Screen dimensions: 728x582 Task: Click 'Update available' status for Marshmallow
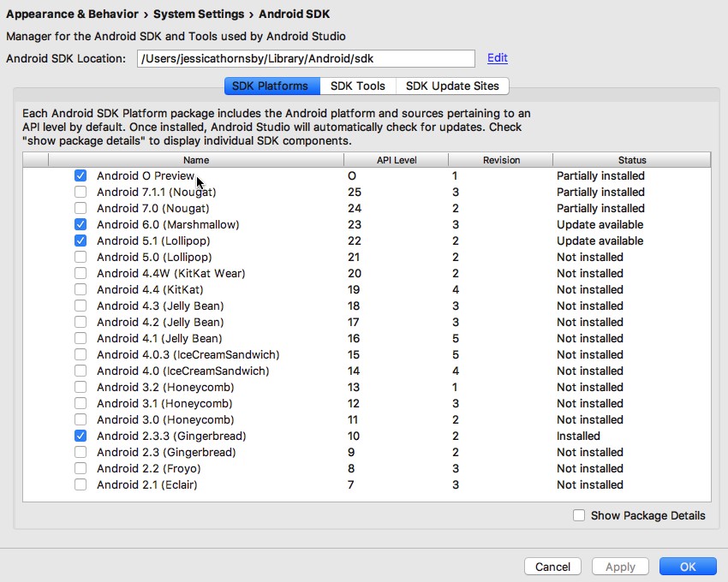[x=600, y=224]
